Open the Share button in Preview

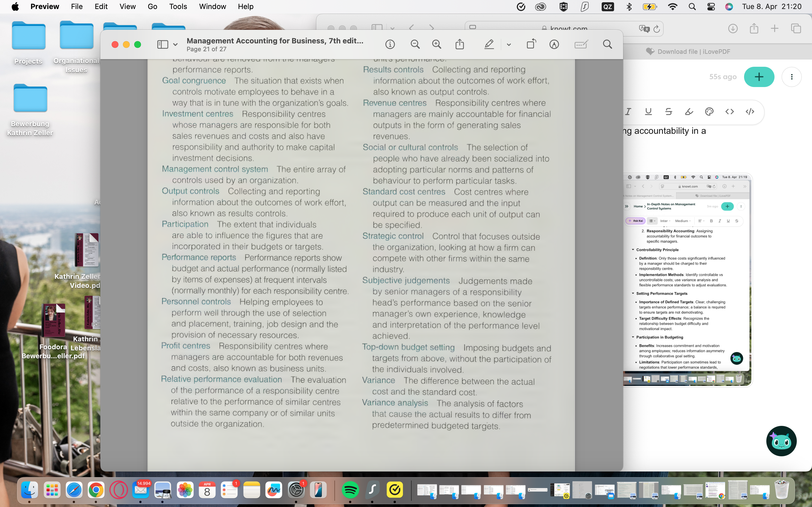click(x=460, y=44)
